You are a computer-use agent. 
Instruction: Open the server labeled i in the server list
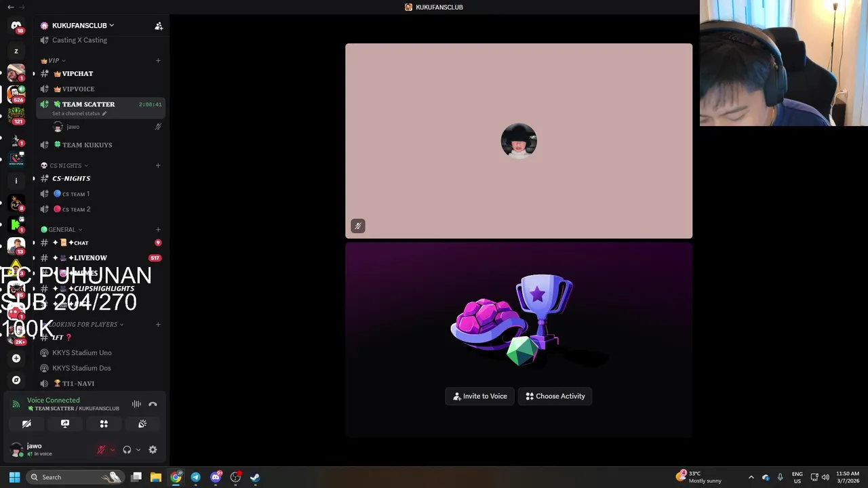coord(16,180)
